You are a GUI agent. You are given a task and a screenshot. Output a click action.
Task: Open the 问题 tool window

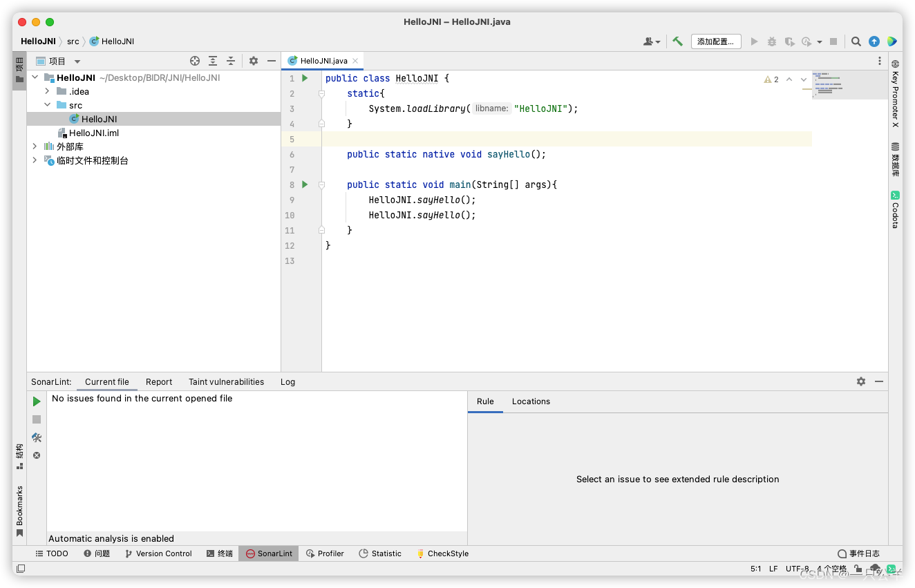tap(97, 553)
